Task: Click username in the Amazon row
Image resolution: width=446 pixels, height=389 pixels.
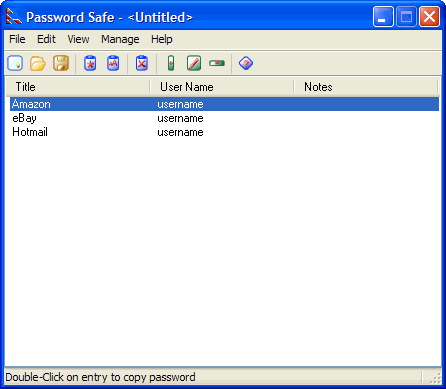Action: (180, 104)
